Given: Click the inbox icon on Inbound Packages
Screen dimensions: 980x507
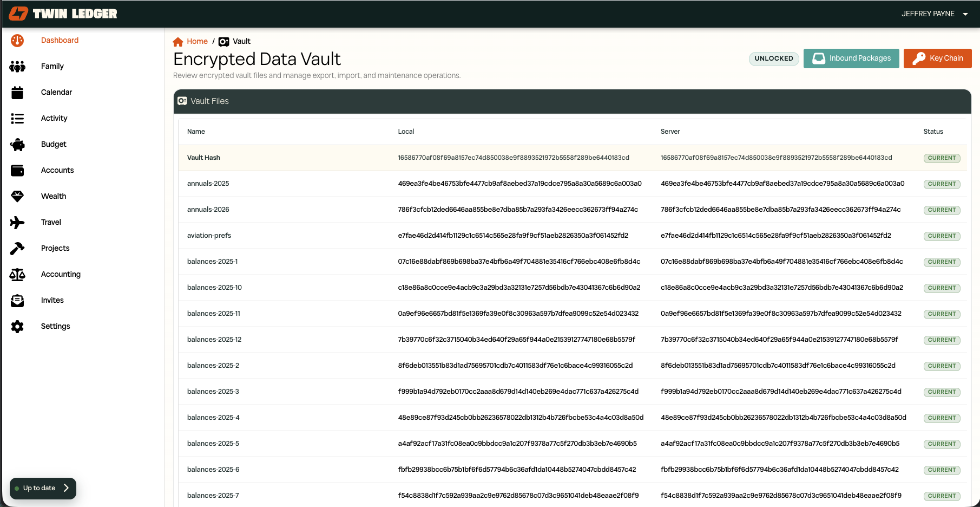Looking at the screenshot, I should tap(819, 58).
